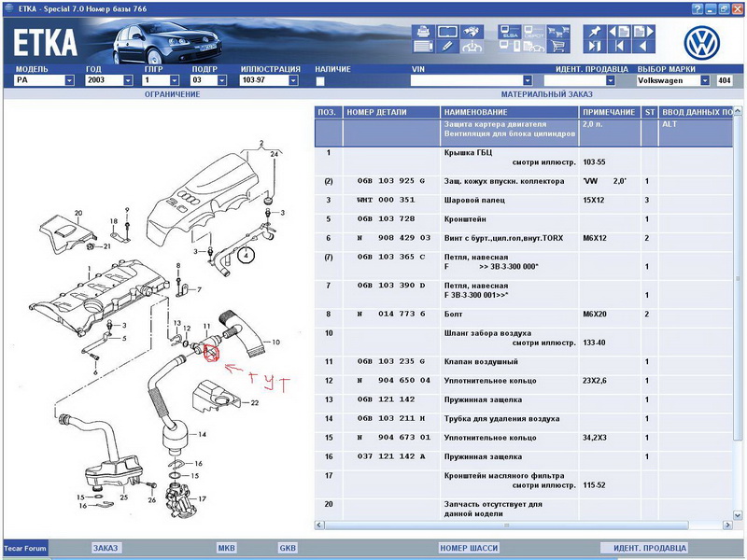Click the Ограничение menu label
Viewport: 747px width, 560px height.
point(173,94)
